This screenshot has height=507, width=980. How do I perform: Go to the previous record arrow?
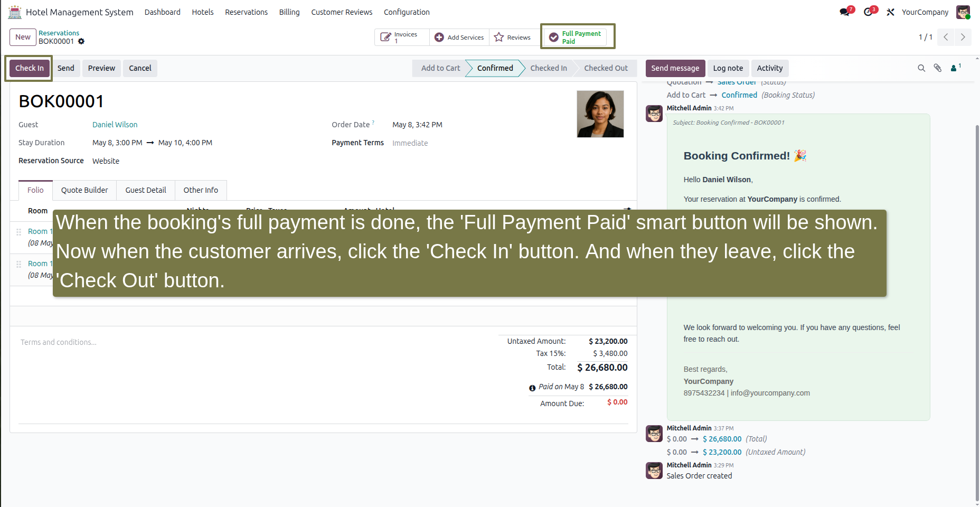point(946,37)
